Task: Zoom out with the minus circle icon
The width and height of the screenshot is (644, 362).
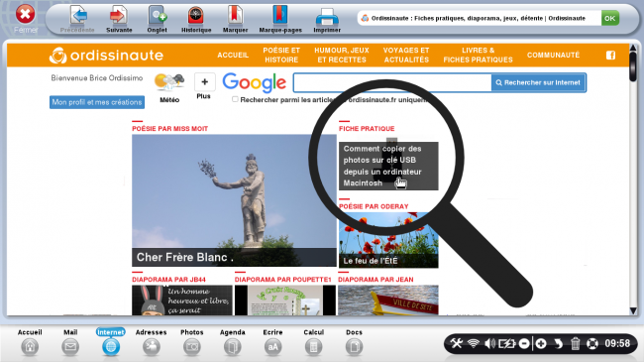Action: [x=524, y=343]
